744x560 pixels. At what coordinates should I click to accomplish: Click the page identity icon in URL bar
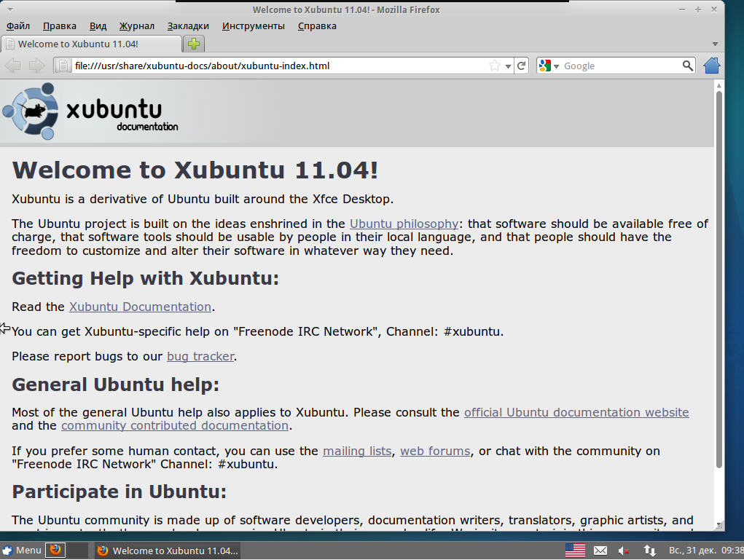click(x=63, y=66)
